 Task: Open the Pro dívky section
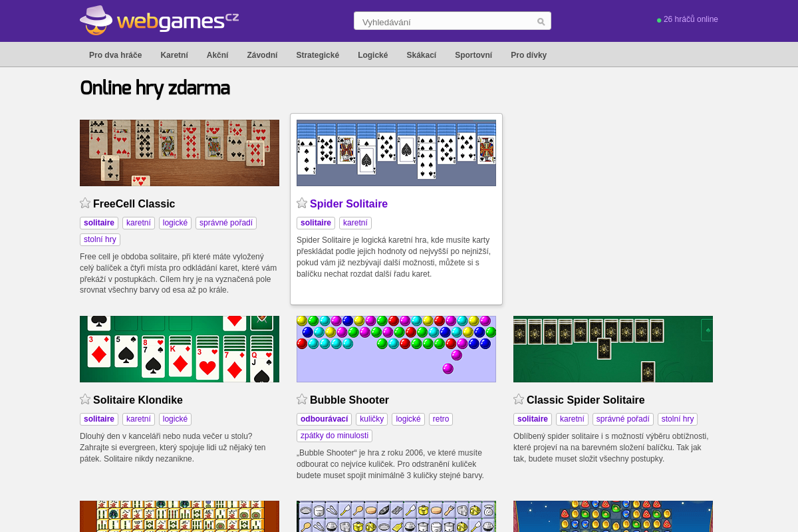pos(529,55)
